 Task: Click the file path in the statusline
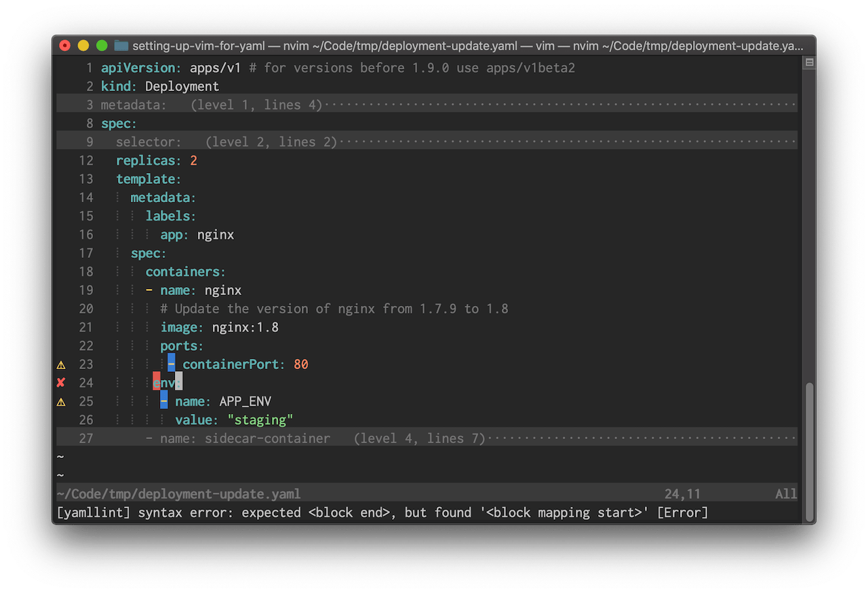click(178, 493)
